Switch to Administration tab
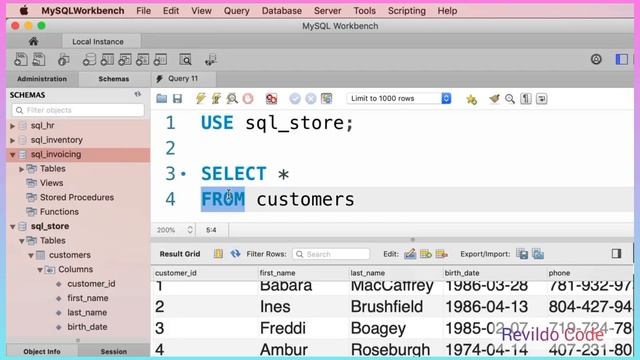The image size is (640, 360). tap(42, 79)
